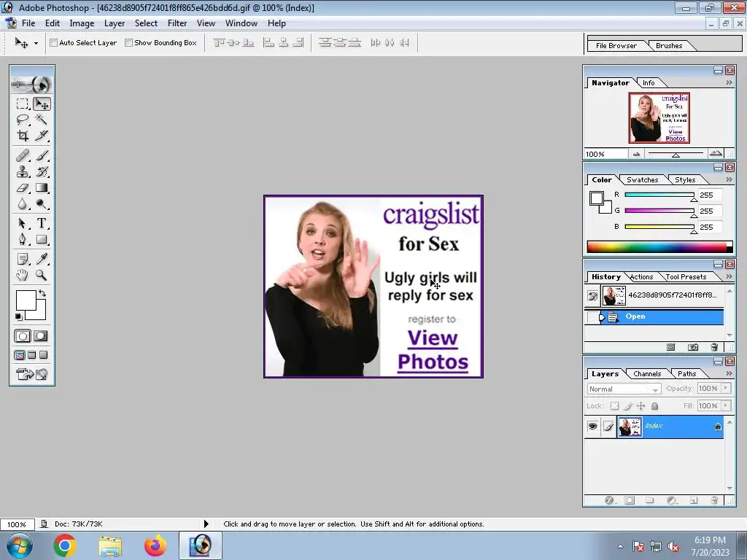
Task: Set Full Screen Mode with menu bar
Action: pos(32,355)
